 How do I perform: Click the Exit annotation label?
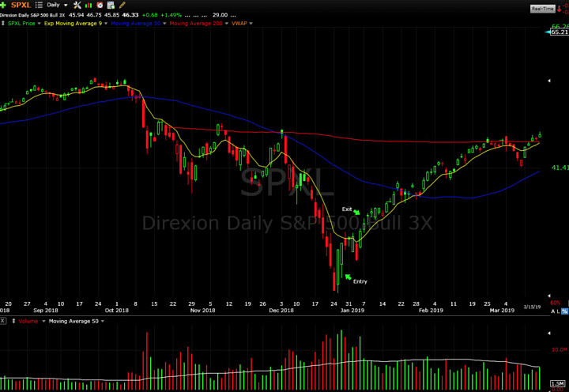(347, 209)
